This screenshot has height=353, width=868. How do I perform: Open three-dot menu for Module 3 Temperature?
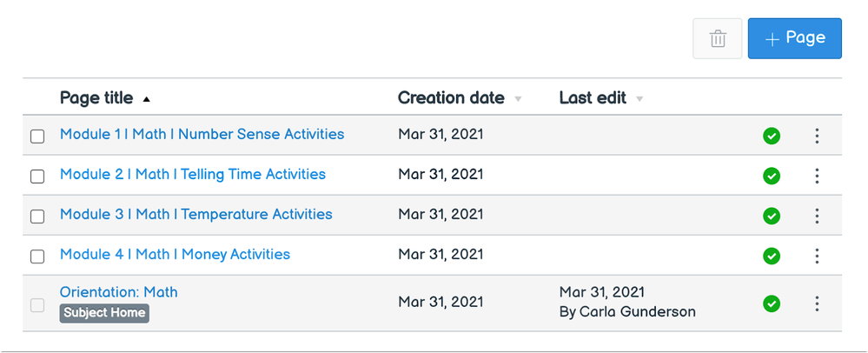(817, 216)
